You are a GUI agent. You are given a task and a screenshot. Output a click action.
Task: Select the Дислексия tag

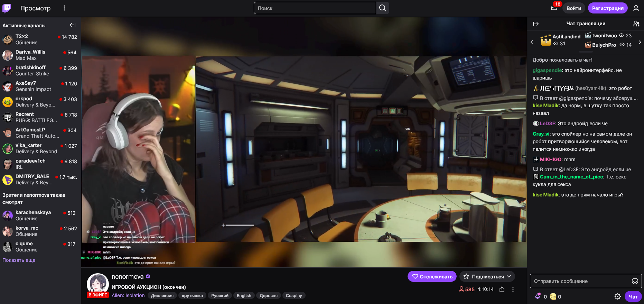162,295
